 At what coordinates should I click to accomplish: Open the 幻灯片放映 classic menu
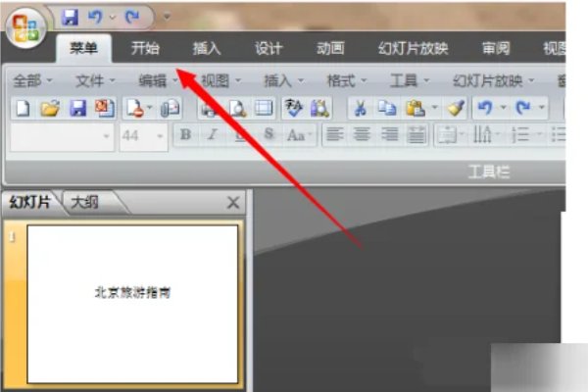(x=494, y=80)
